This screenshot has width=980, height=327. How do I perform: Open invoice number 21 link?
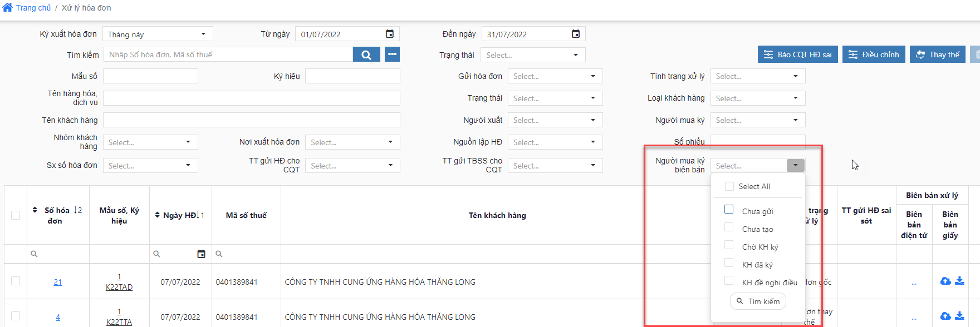pos(58,282)
